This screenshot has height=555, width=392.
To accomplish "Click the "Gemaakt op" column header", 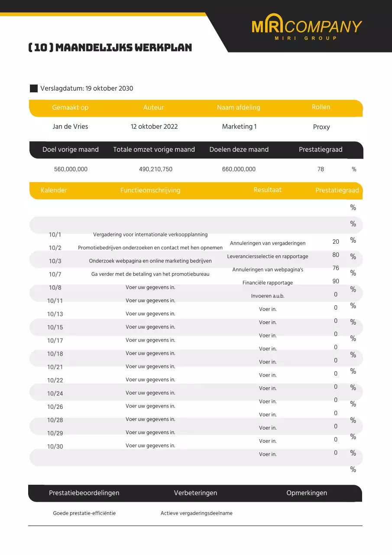I will pyautogui.click(x=70, y=108).
